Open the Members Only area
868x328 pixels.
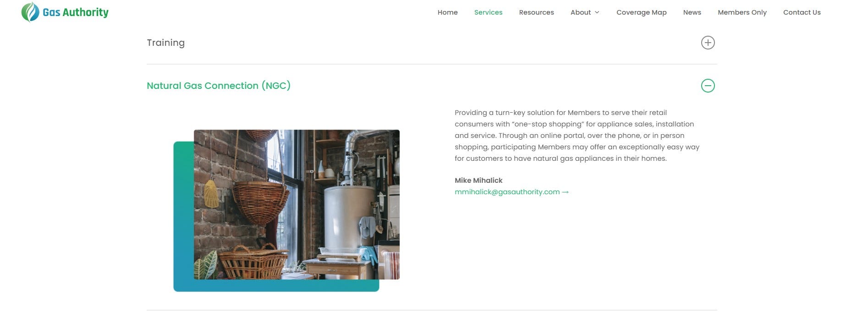pos(742,12)
